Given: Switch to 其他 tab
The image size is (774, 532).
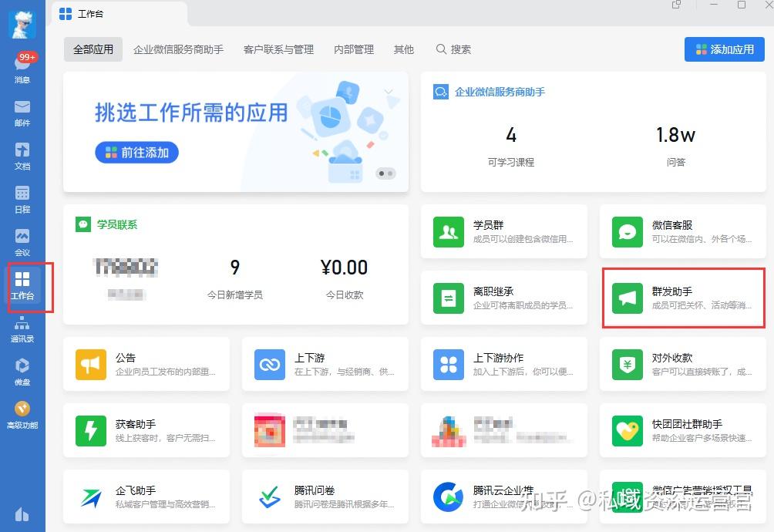Looking at the screenshot, I should point(404,49).
